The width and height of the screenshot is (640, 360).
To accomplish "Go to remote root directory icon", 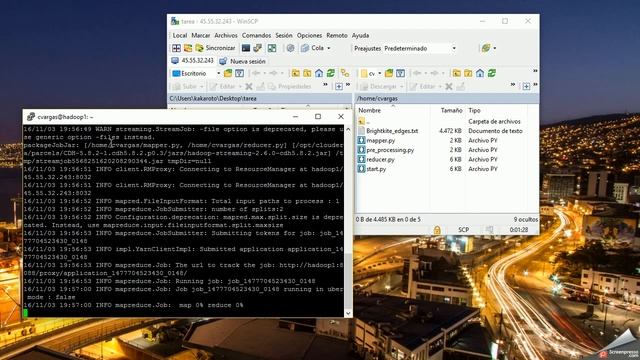I will pos(468,73).
